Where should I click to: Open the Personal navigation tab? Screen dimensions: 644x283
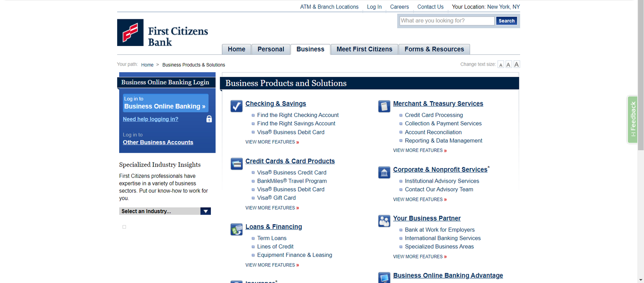tap(270, 49)
